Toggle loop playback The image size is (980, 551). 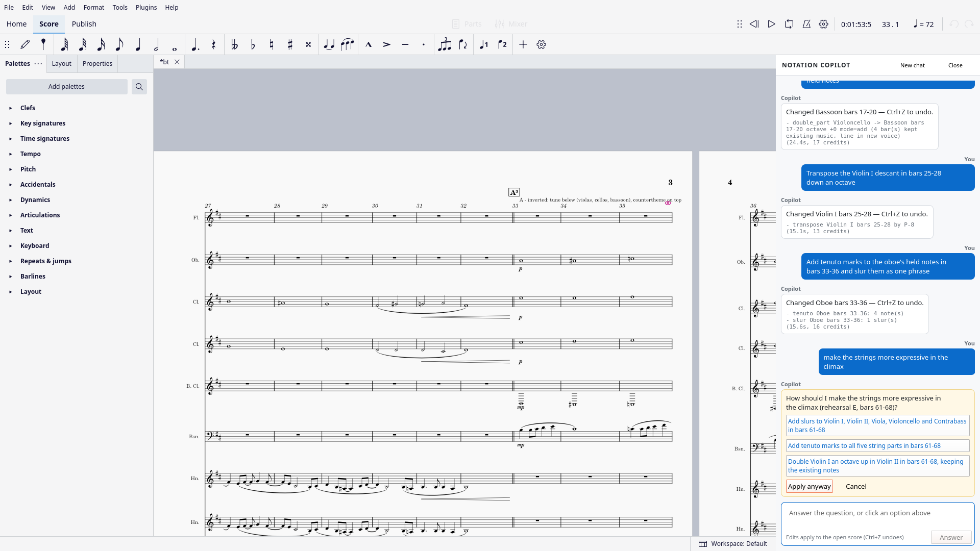pos(789,24)
